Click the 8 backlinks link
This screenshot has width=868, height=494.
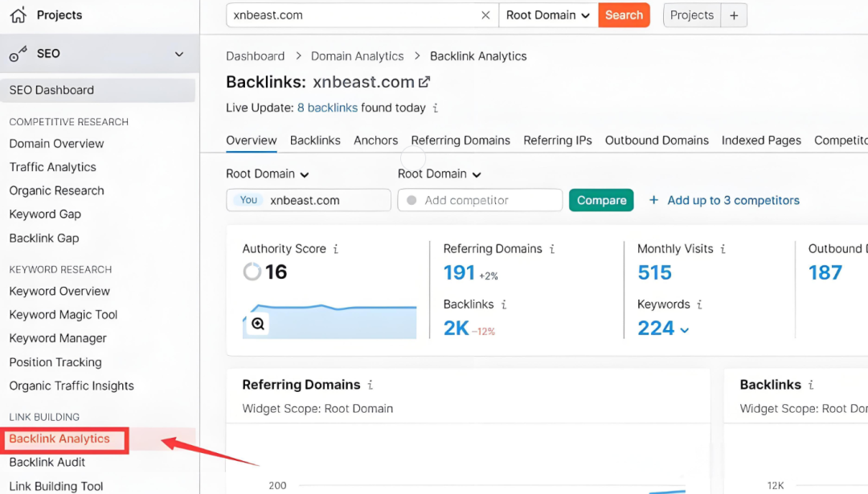[327, 108]
